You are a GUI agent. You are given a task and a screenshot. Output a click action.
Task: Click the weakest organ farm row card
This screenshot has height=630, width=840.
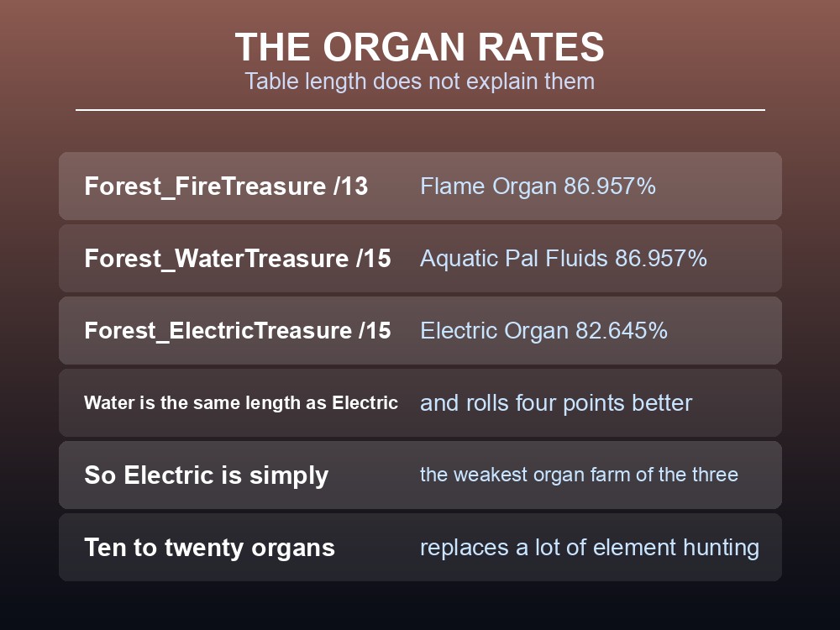click(420, 475)
